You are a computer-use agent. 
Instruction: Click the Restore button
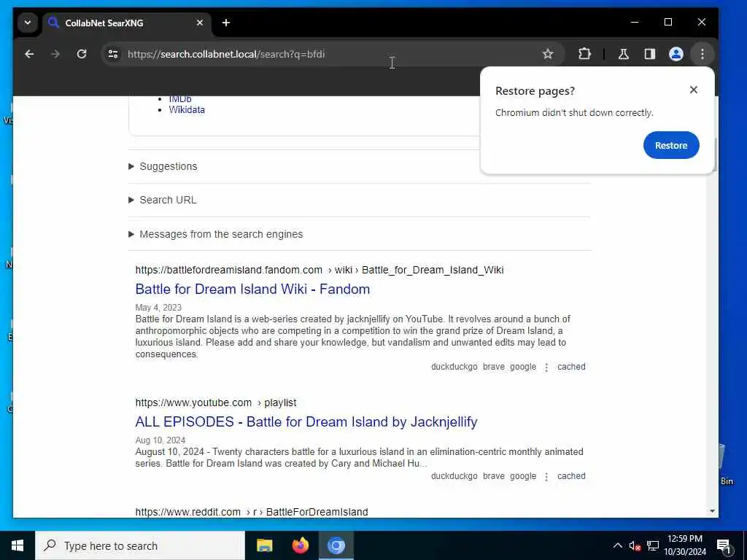pyautogui.click(x=671, y=145)
